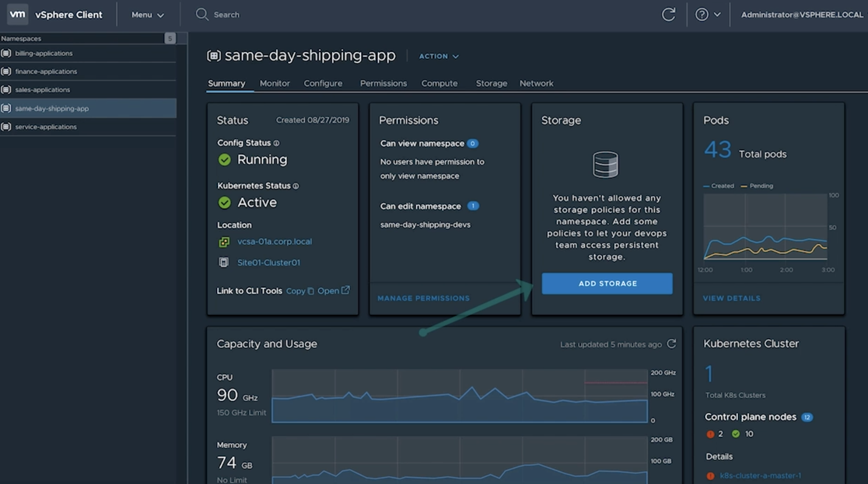Click VIEW DETAILS in Pods card

(x=731, y=298)
